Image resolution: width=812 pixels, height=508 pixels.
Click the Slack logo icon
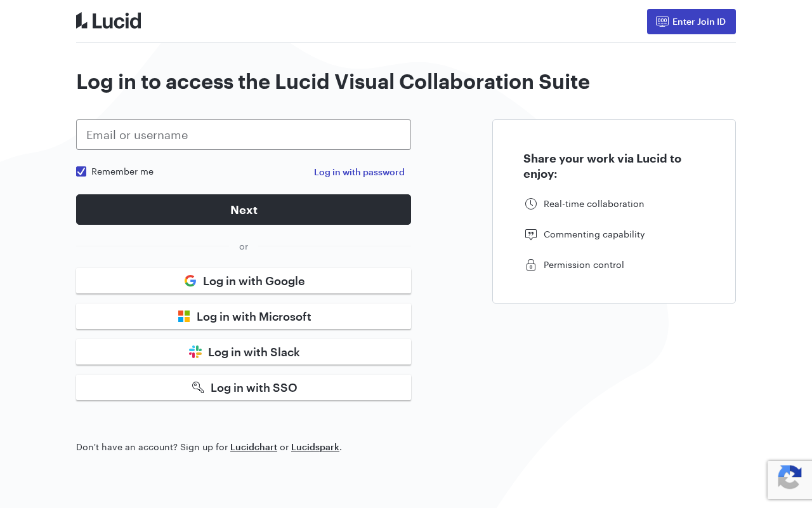(195, 352)
